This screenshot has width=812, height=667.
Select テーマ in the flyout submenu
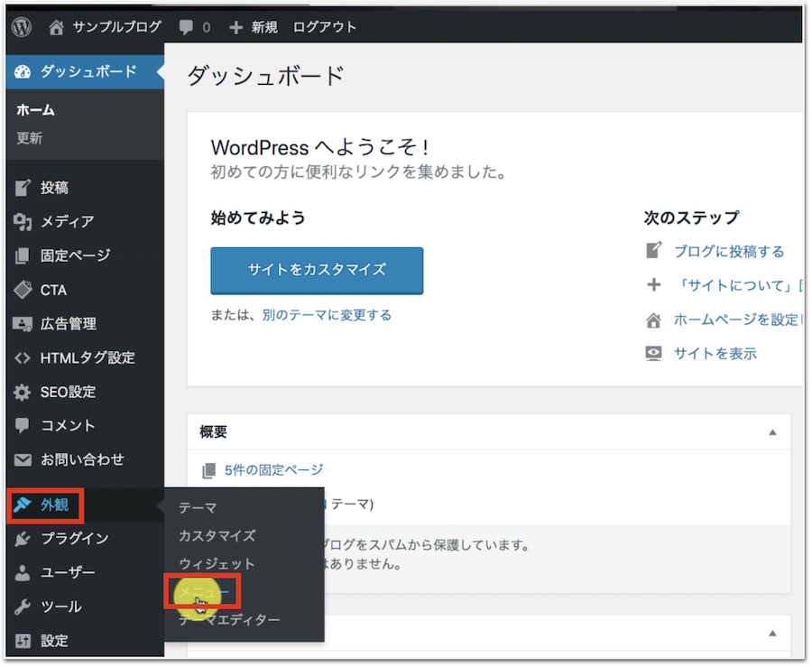coord(198,507)
